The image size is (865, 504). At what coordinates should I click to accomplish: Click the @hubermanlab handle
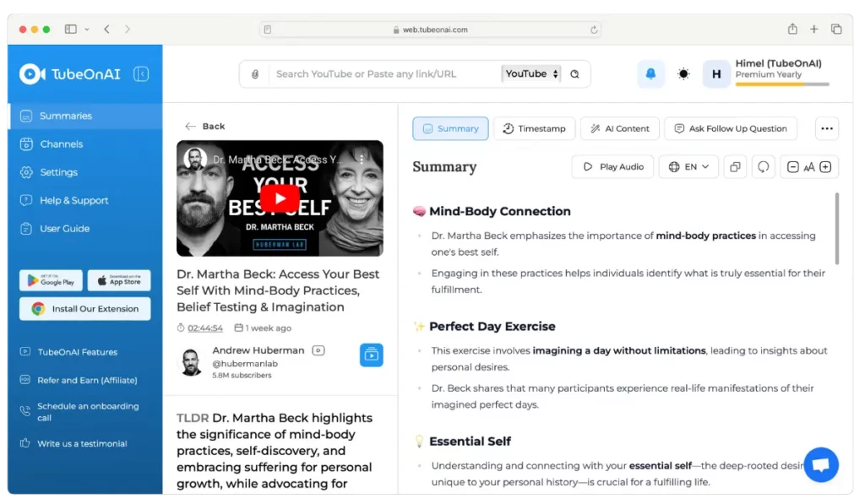tap(245, 364)
